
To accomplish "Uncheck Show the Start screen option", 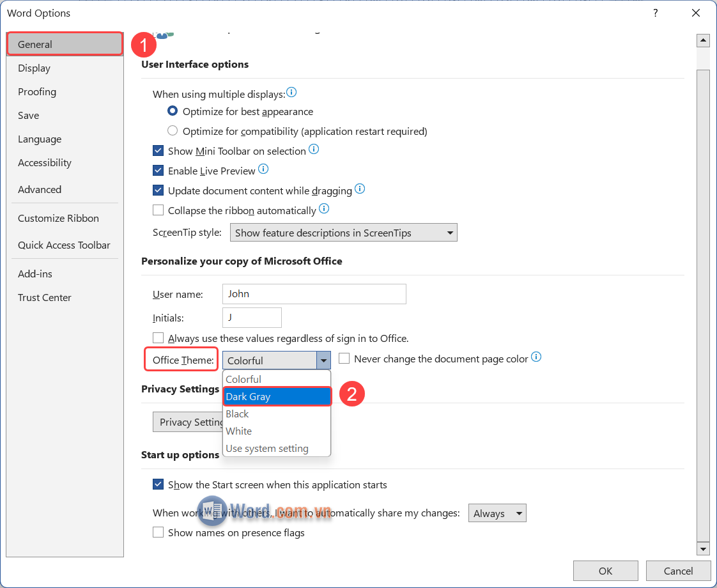I will point(158,484).
